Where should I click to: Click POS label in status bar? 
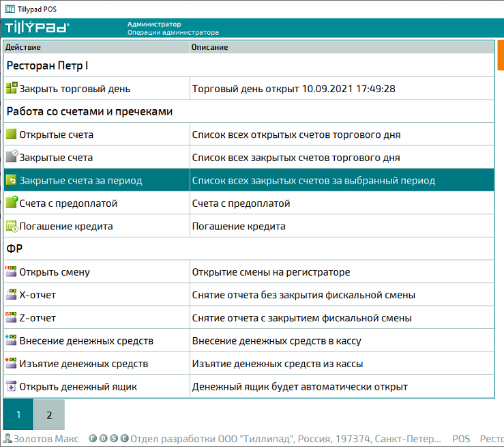461,439
